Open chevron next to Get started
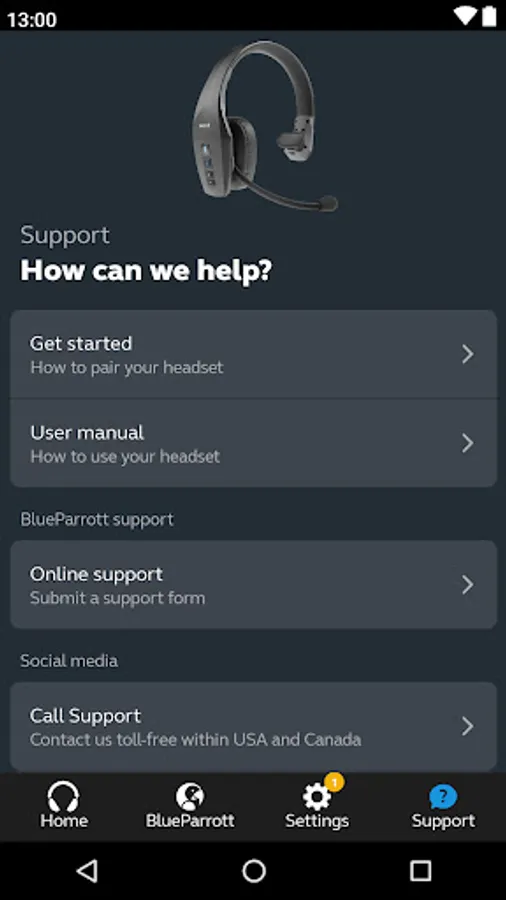The image size is (506, 900). click(x=468, y=354)
